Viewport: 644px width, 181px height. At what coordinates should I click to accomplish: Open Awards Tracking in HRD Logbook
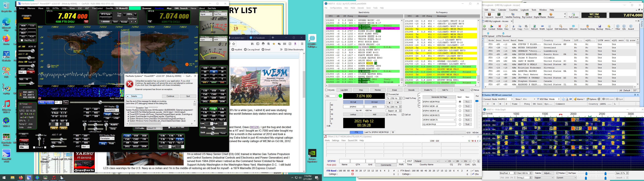pyautogui.click(x=587, y=27)
